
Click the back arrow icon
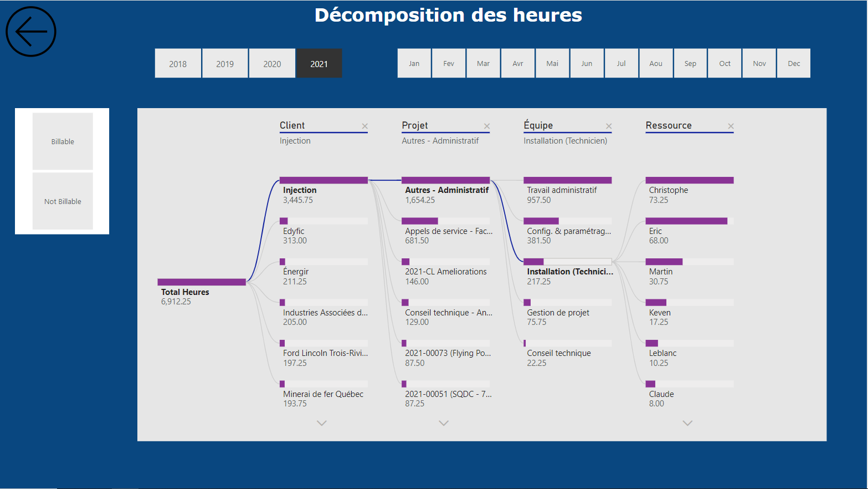[31, 32]
